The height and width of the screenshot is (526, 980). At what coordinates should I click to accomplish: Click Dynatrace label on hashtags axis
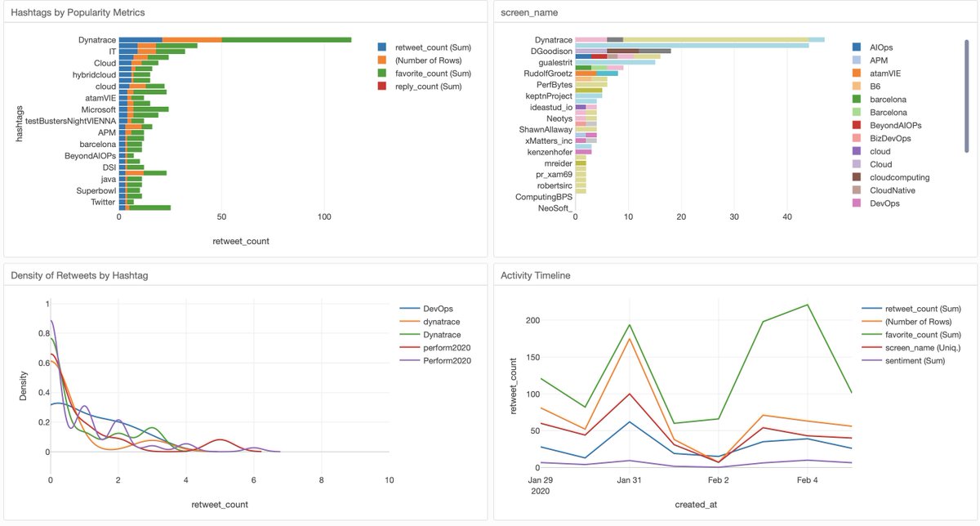pyautogui.click(x=96, y=39)
